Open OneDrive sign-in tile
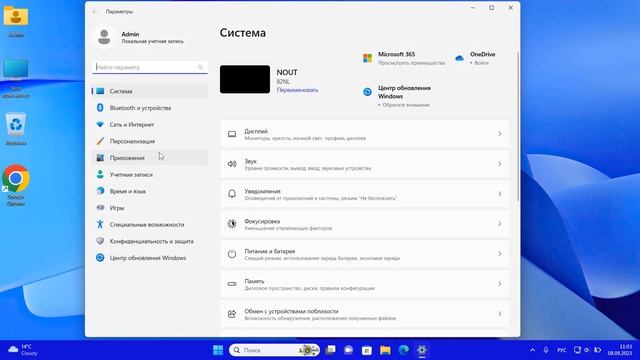 coord(476,58)
